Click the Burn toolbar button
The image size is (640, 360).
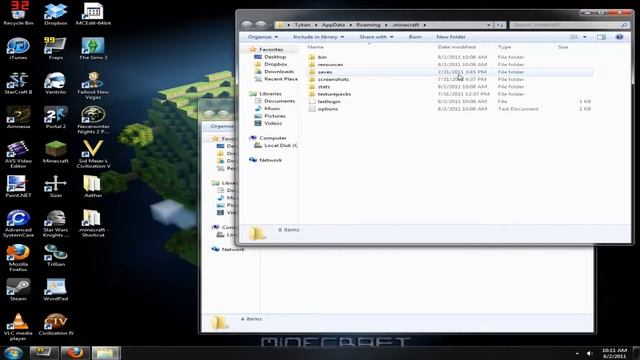click(x=415, y=37)
